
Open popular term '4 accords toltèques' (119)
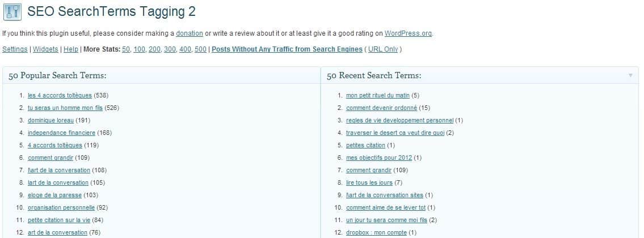[x=55, y=145]
